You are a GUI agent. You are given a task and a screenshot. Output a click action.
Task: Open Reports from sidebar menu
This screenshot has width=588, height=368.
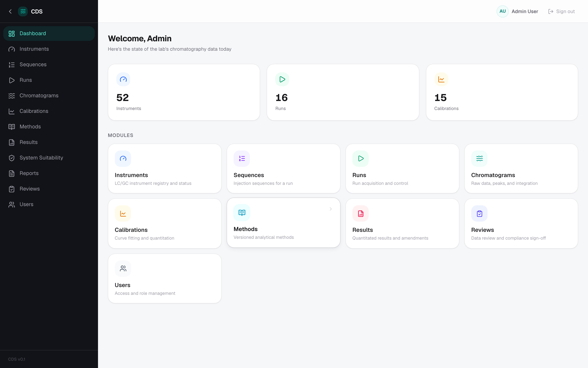point(49,174)
